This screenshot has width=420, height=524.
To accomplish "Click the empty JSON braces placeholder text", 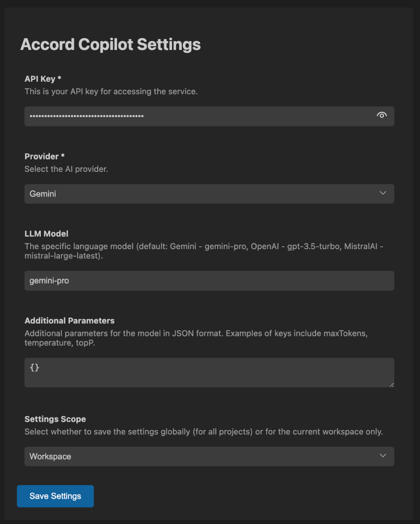I will coord(34,367).
